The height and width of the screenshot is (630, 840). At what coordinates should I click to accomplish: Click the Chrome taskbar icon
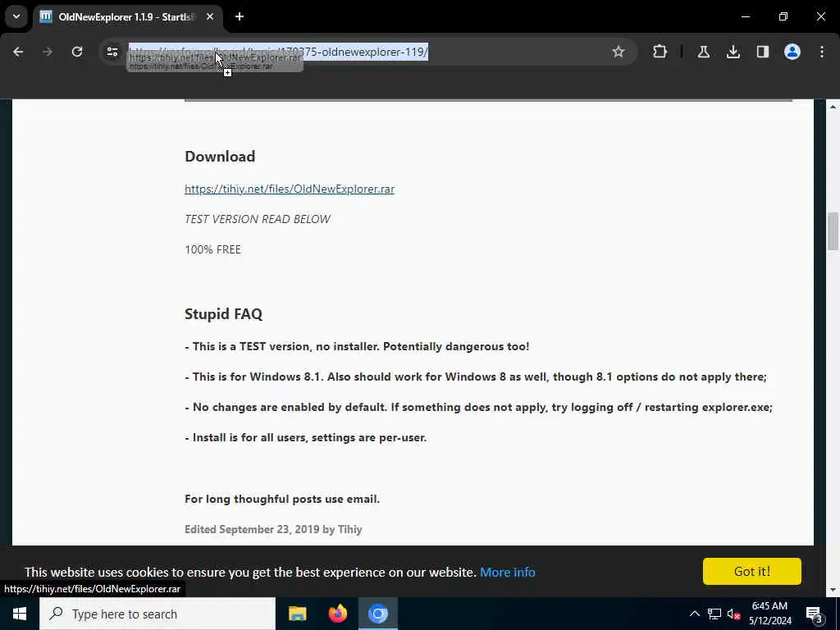pos(377,614)
